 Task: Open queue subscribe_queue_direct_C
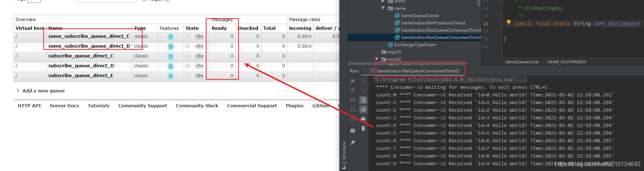pos(81,56)
